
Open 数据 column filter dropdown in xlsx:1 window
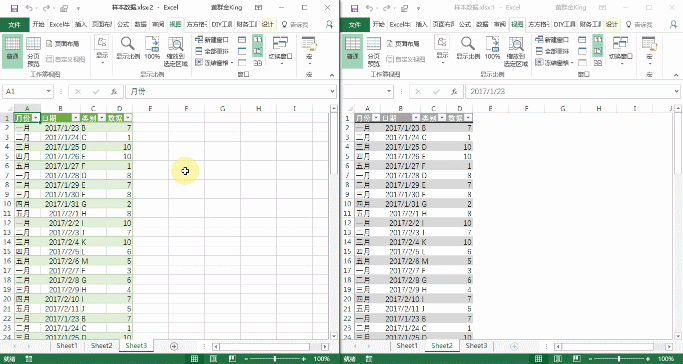pos(468,118)
